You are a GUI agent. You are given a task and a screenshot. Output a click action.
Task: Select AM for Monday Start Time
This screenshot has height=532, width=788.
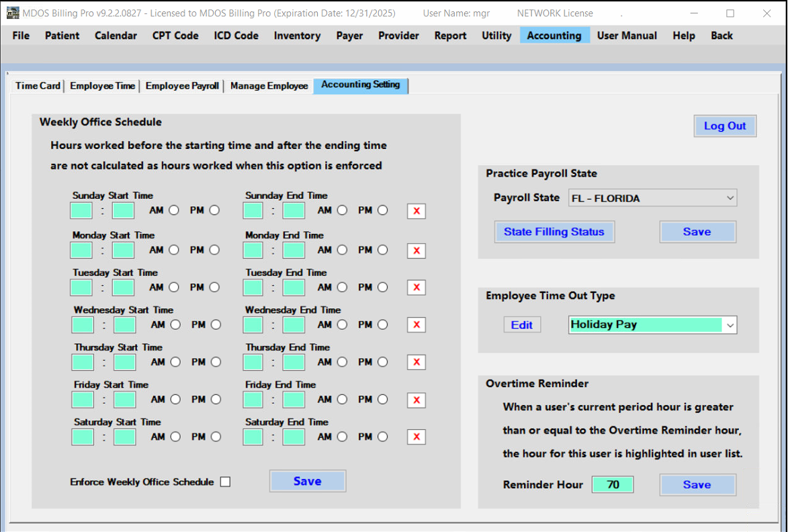pos(174,250)
